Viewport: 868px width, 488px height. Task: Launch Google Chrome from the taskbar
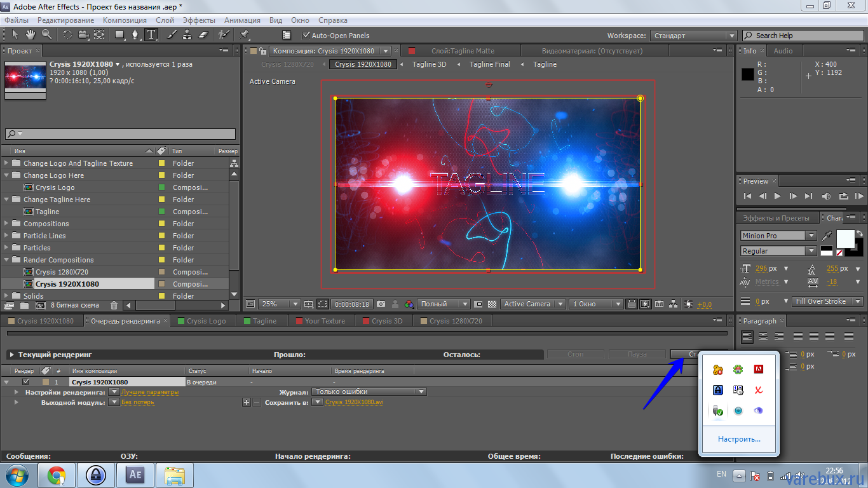point(56,475)
